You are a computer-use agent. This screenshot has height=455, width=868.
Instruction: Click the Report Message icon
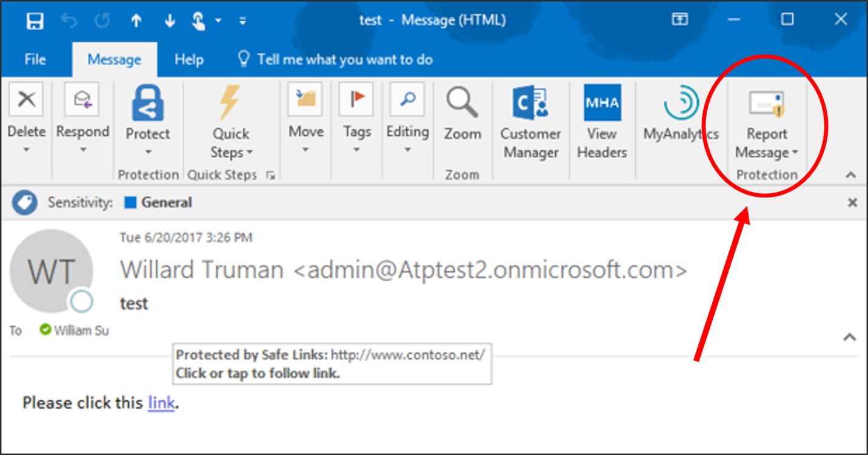point(767,103)
